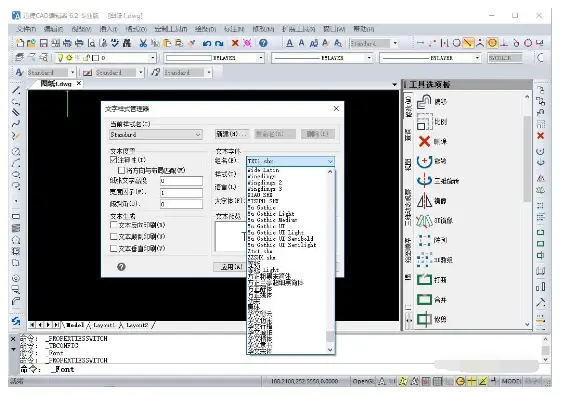Image resolution: width=567 pixels, height=397 pixels.
Task: Click the 3D Array tool in tool palette
Action: (x=435, y=260)
